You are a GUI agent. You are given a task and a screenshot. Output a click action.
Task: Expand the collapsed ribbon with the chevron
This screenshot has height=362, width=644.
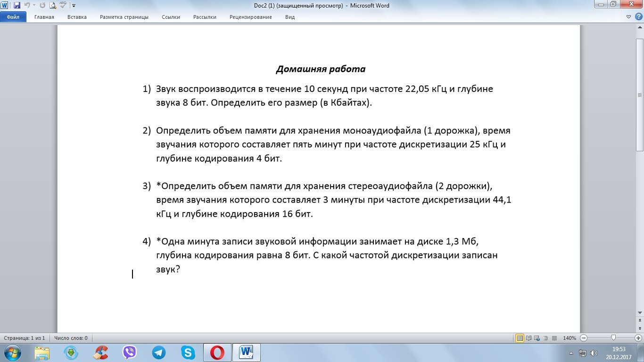click(x=628, y=17)
